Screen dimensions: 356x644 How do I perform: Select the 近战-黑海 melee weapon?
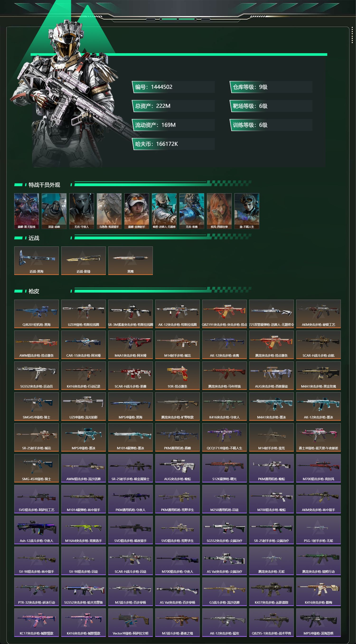click(37, 261)
